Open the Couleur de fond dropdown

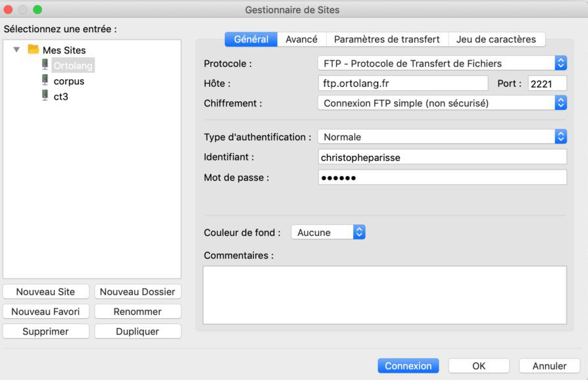(328, 232)
